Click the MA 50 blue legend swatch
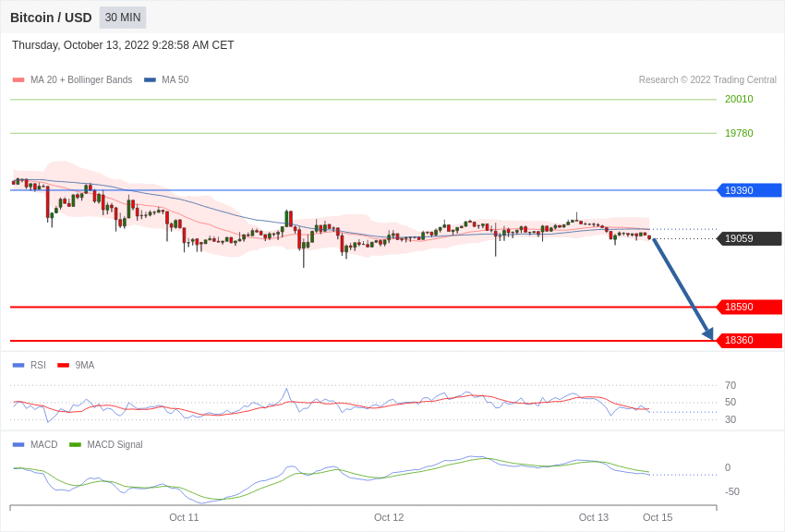The width and height of the screenshot is (785, 532). 150,79
